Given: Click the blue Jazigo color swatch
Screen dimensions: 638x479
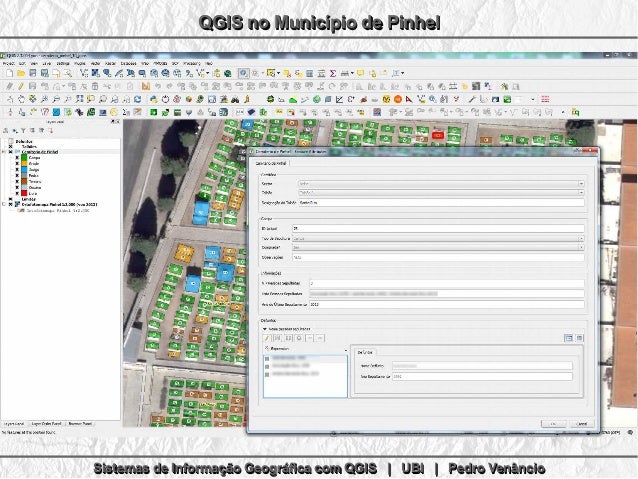Looking at the screenshot, I should tap(24, 169).
